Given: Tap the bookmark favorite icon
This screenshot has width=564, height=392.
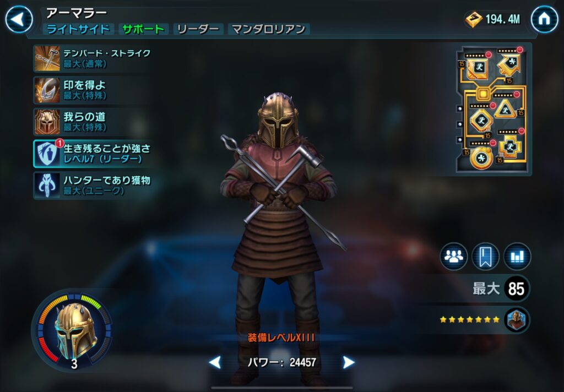Looking at the screenshot, I should coord(485,257).
